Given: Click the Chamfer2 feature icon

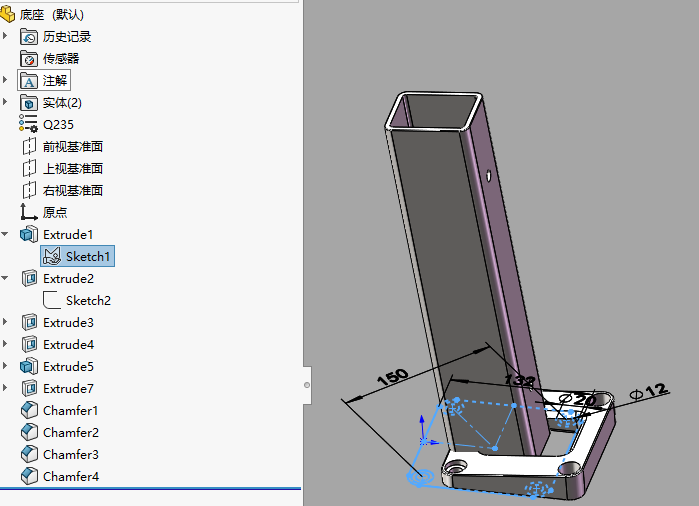Looking at the screenshot, I should pos(29,432).
